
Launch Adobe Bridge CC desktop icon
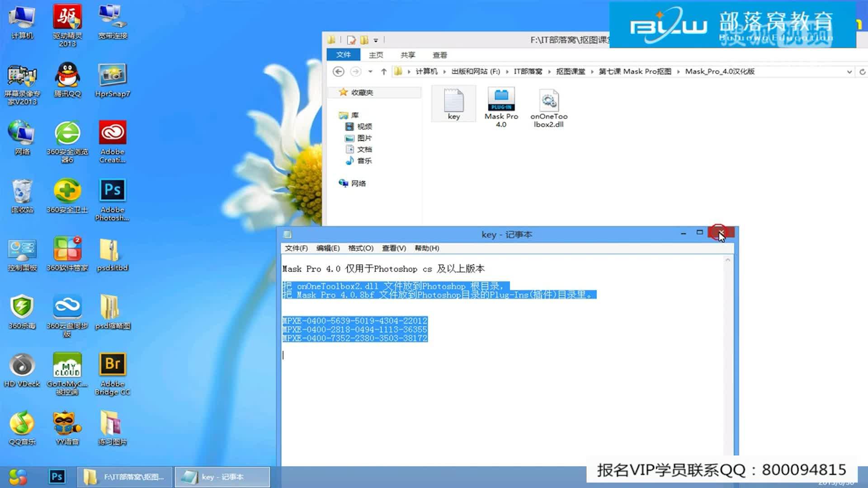(x=112, y=364)
